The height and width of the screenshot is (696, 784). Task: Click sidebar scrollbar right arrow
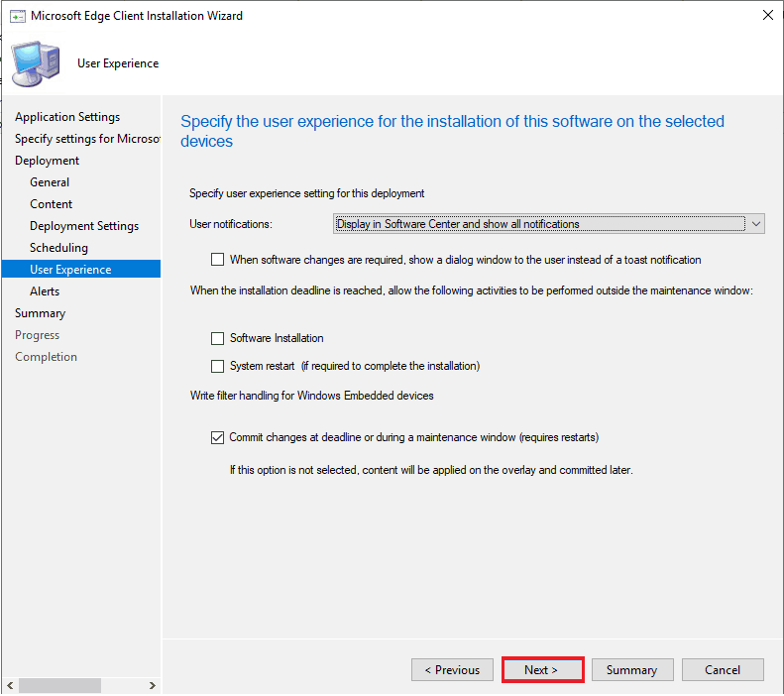153,686
